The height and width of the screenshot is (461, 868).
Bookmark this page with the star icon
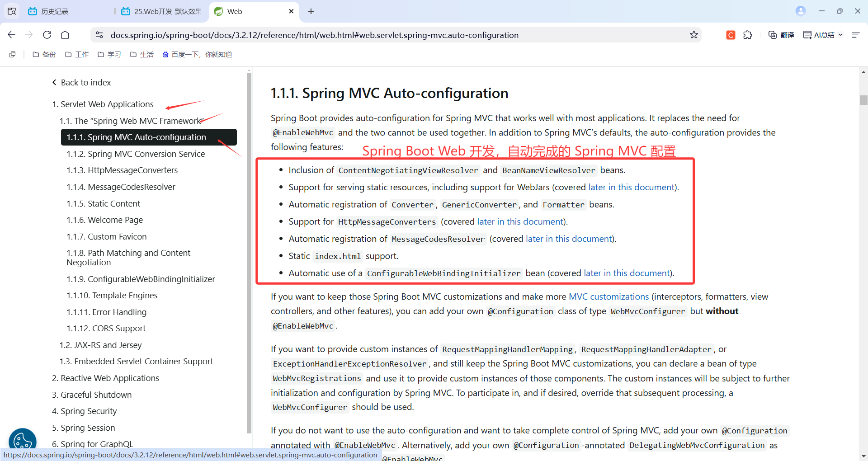click(x=694, y=35)
